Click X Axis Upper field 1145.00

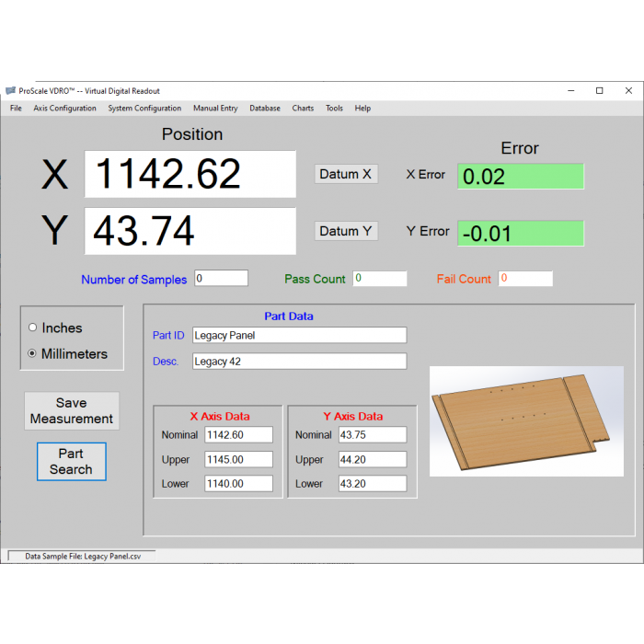click(x=238, y=459)
